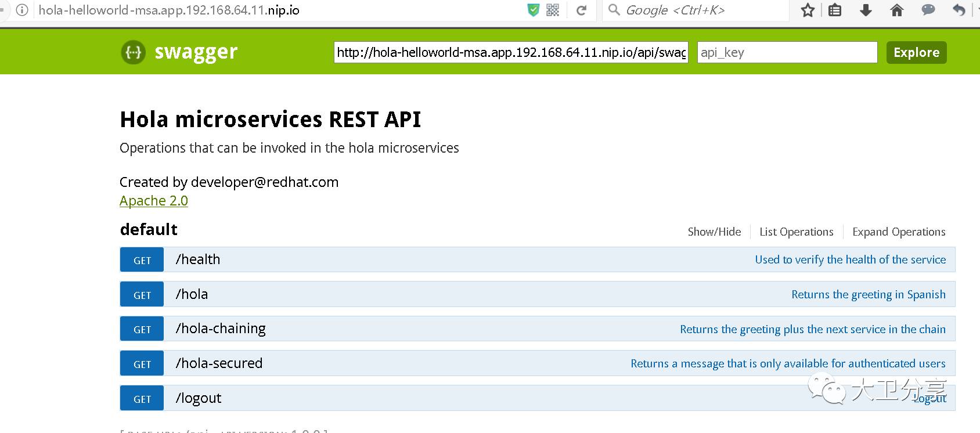
Task: Click the magnifier icon in the search box
Action: point(614,10)
